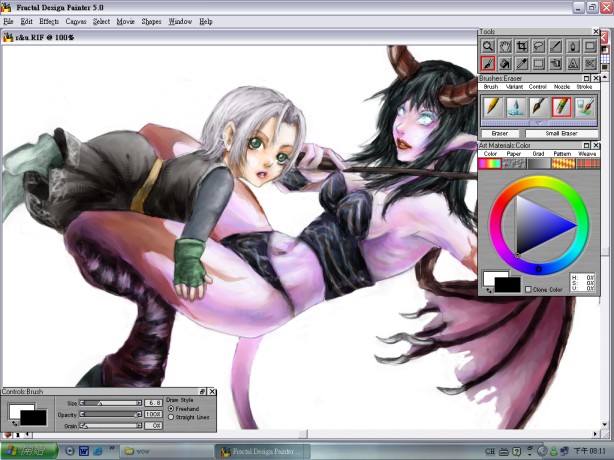Select the Rectangular Selection marquee tool
Viewport: 614px width, 460px height.
click(539, 63)
